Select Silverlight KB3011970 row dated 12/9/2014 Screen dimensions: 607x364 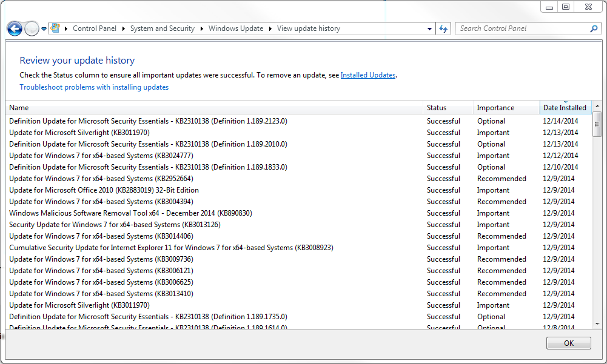298,305
